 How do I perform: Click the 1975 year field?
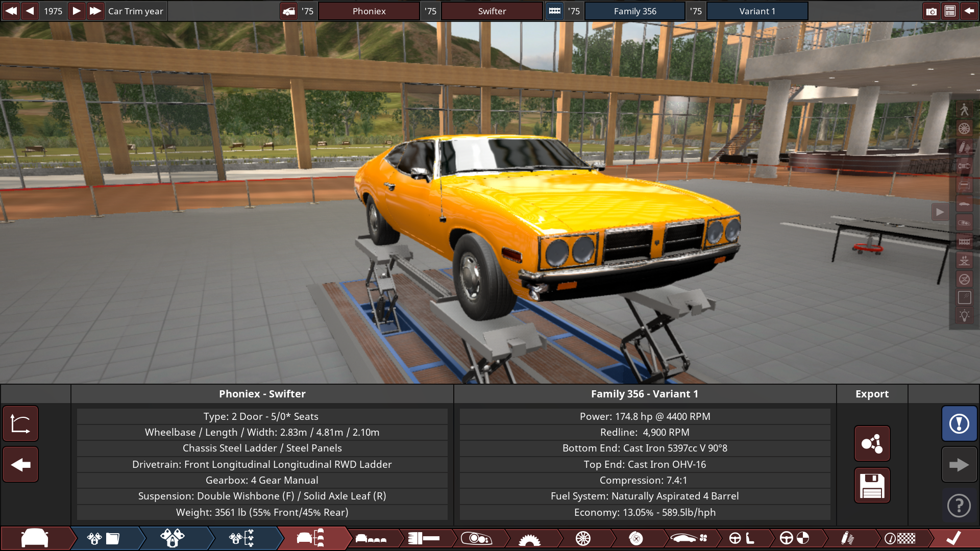(53, 11)
